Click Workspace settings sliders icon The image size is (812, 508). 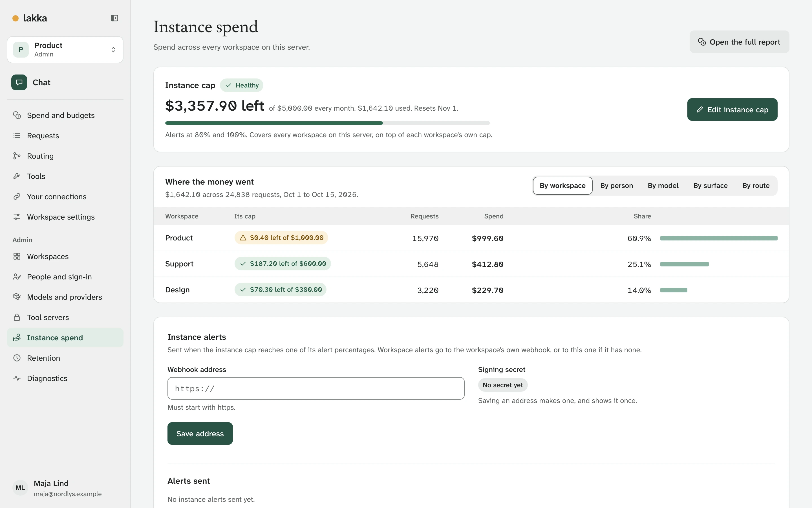click(x=17, y=217)
